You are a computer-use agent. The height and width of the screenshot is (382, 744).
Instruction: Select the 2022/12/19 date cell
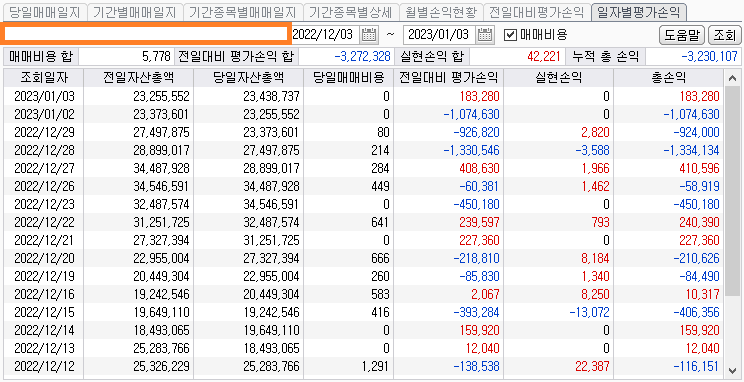[44, 276]
